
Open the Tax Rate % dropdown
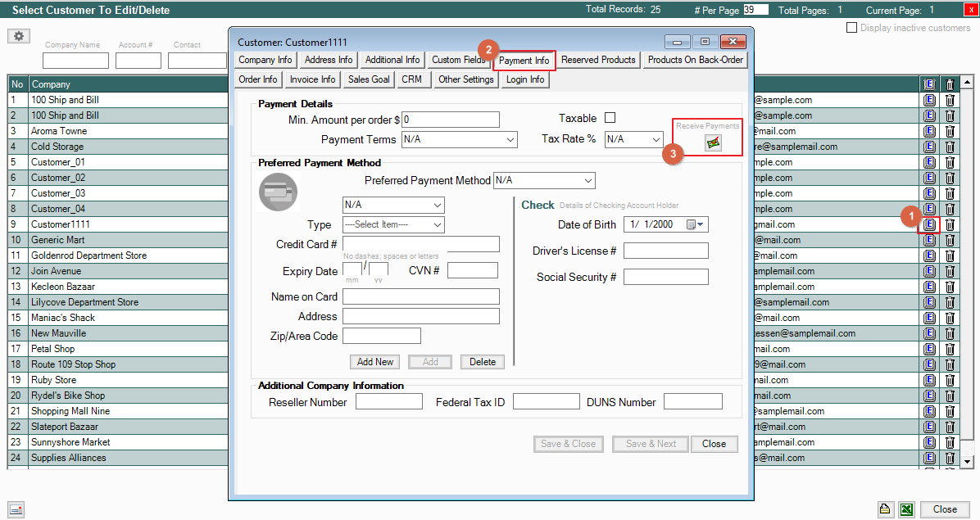point(656,140)
